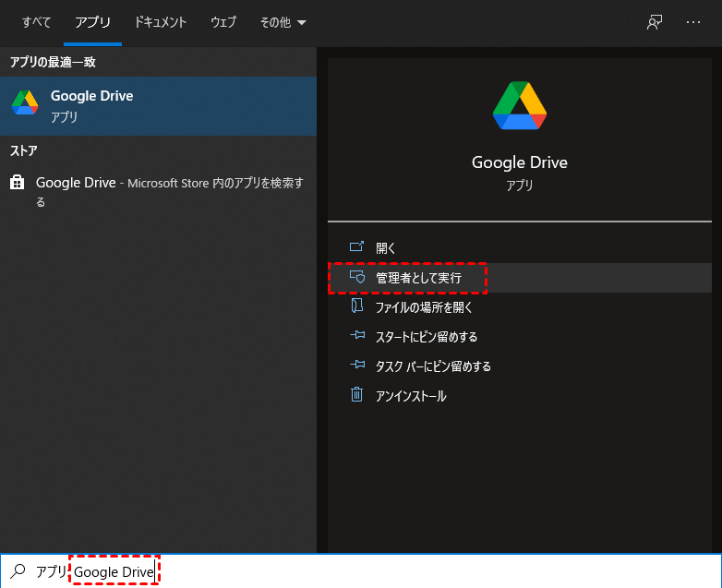Select タスク バーにピン留めする
The height and width of the screenshot is (588, 722).
click(x=520, y=366)
